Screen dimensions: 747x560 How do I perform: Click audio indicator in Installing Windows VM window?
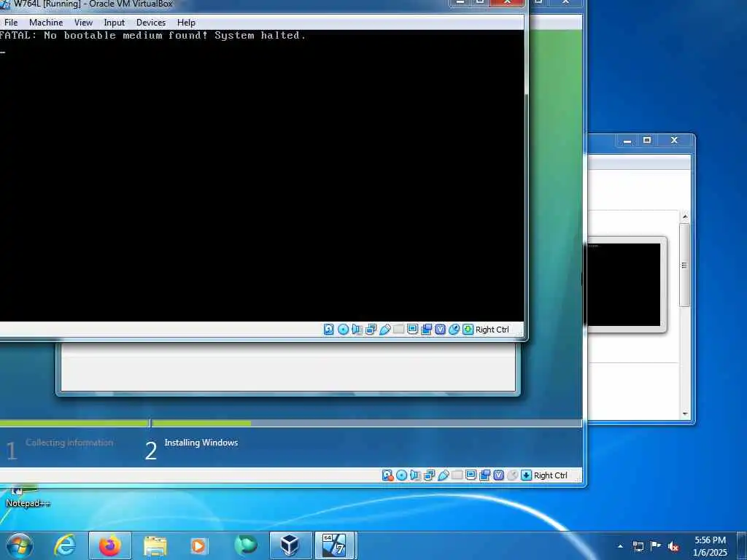(415, 475)
